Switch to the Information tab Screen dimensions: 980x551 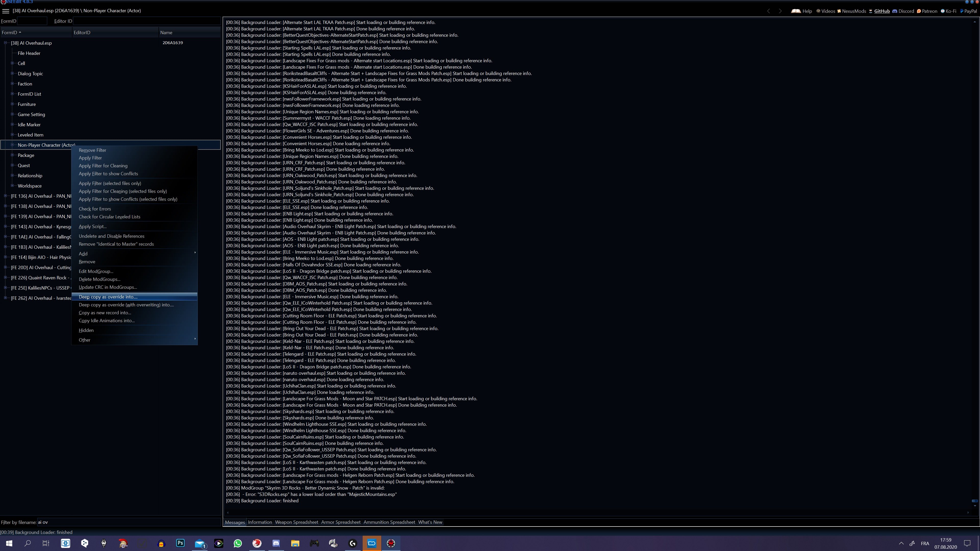(260, 522)
